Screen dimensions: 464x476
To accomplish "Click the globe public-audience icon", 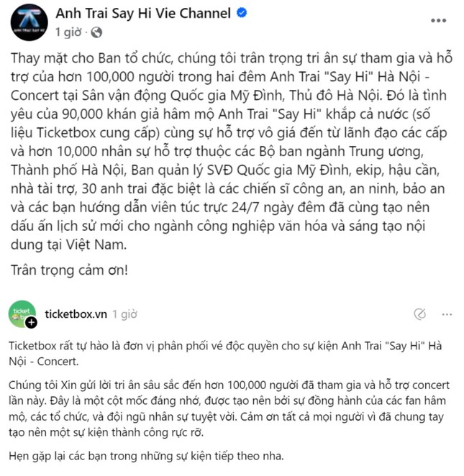I will [x=96, y=32].
